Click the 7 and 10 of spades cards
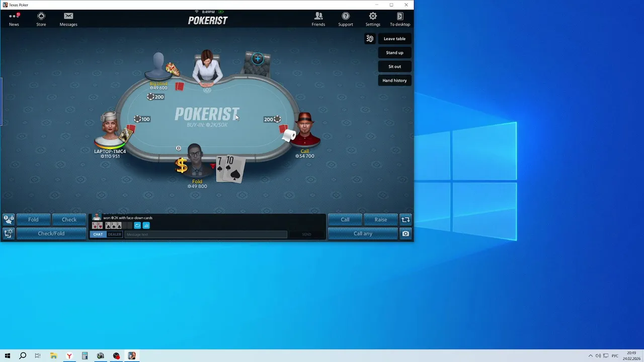This screenshot has height=362, width=644. [x=230, y=168]
